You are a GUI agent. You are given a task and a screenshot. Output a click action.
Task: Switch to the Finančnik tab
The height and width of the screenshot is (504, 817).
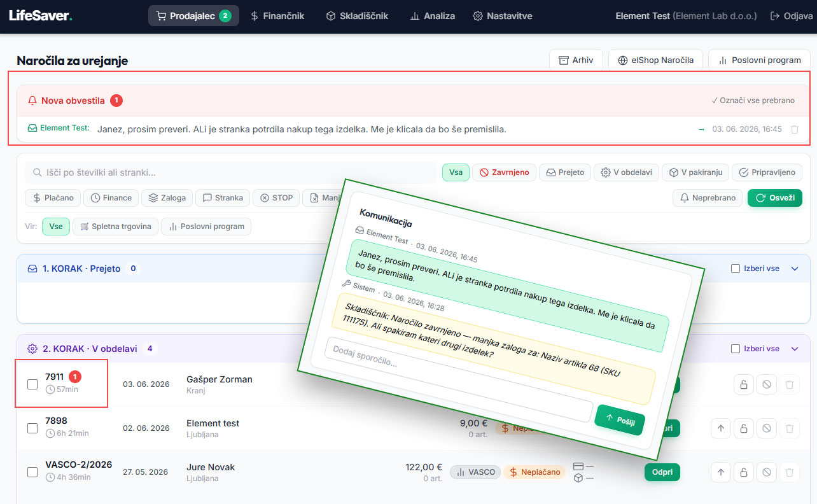point(277,16)
